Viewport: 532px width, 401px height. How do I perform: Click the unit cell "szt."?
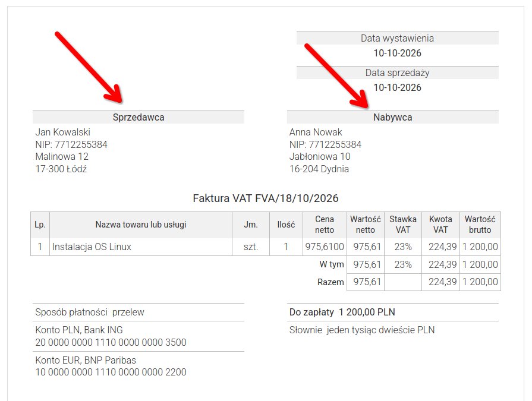point(251,247)
